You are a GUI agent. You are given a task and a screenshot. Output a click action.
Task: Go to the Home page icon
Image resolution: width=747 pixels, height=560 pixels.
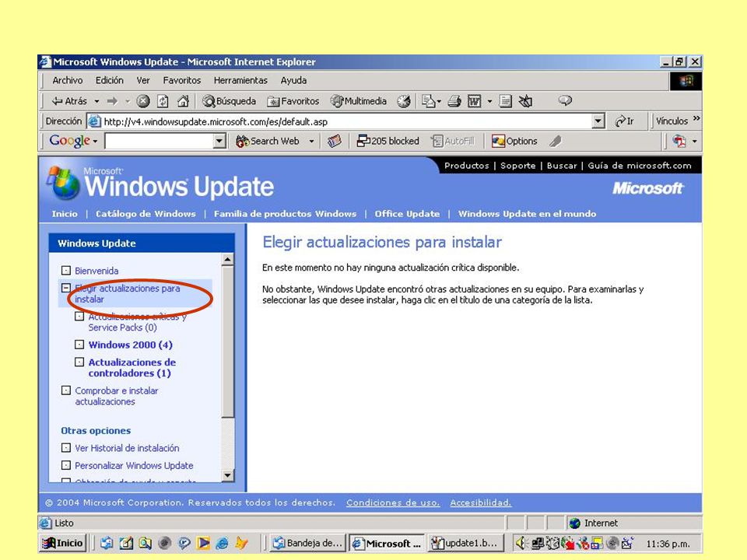pyautogui.click(x=183, y=101)
